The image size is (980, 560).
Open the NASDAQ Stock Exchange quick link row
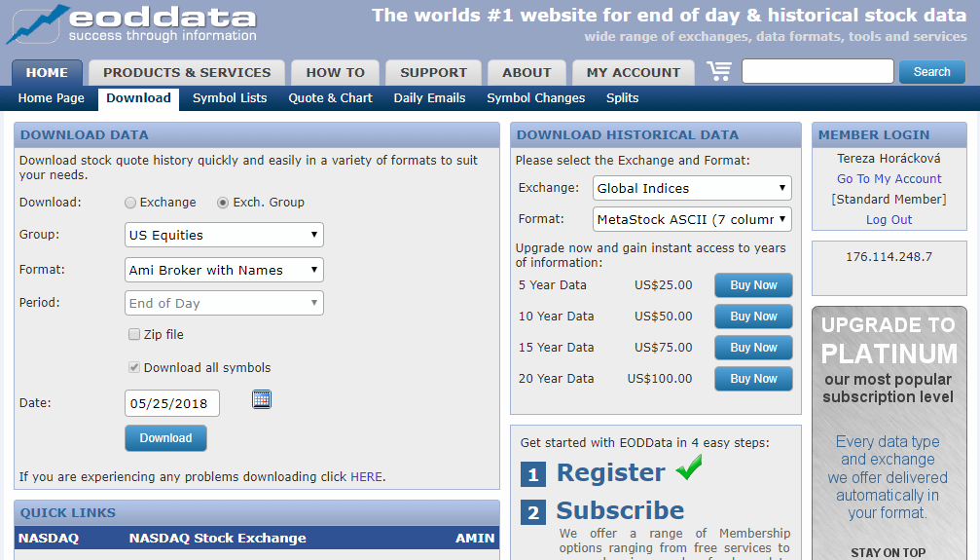(257, 539)
